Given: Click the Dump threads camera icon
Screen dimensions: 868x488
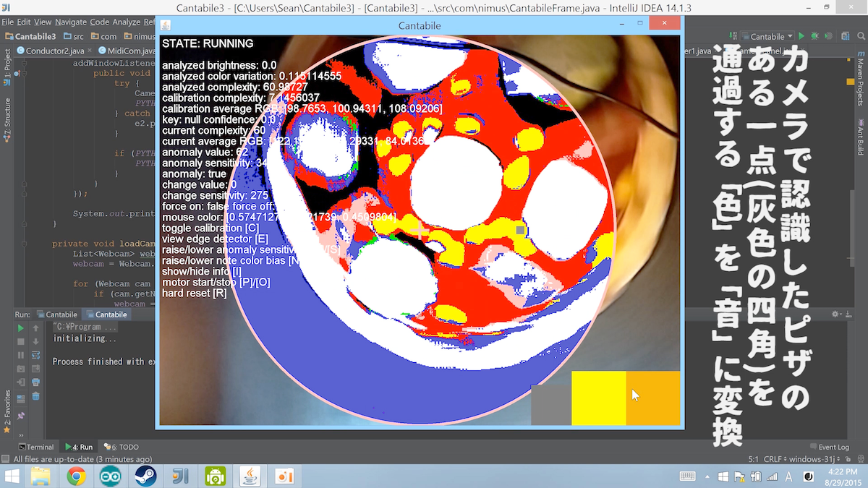Looking at the screenshot, I should coord(20,369).
